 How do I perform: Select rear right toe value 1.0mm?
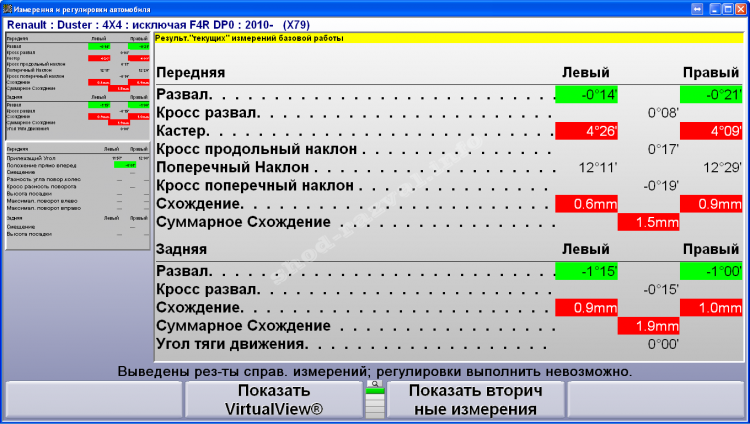pos(711,308)
